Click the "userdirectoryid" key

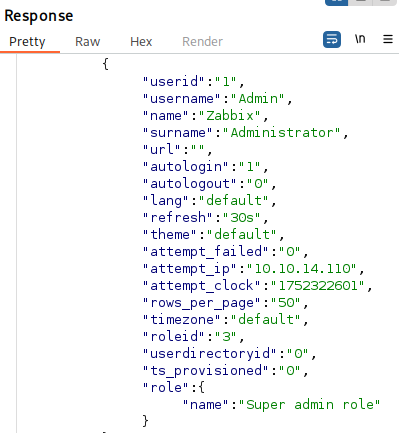(210, 353)
